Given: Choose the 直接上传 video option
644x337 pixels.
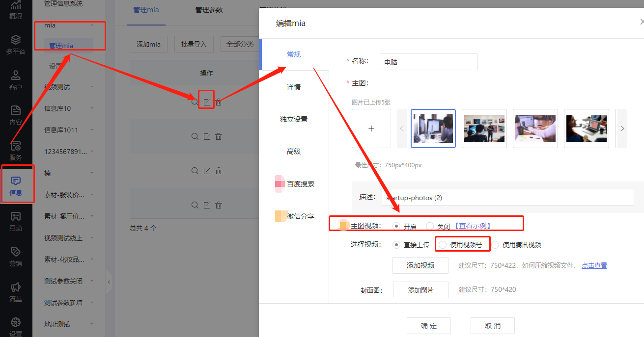Looking at the screenshot, I should [396, 245].
